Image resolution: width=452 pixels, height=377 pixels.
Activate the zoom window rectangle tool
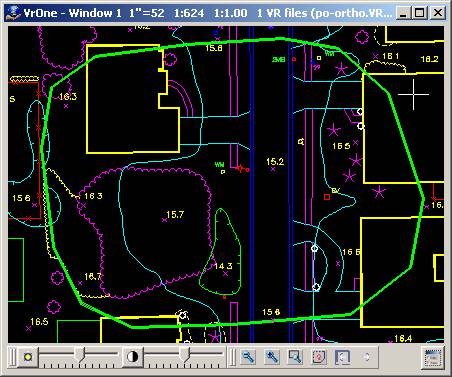coord(295,357)
